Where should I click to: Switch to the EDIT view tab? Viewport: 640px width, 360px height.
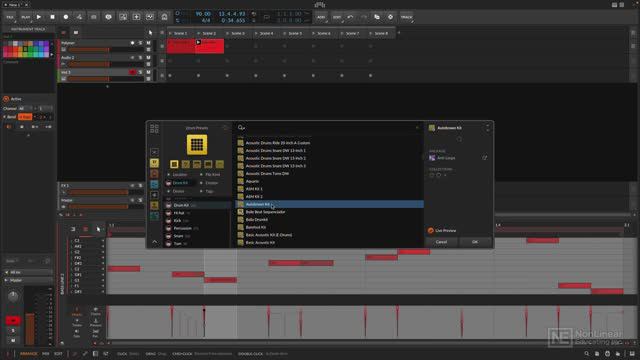coord(58,354)
